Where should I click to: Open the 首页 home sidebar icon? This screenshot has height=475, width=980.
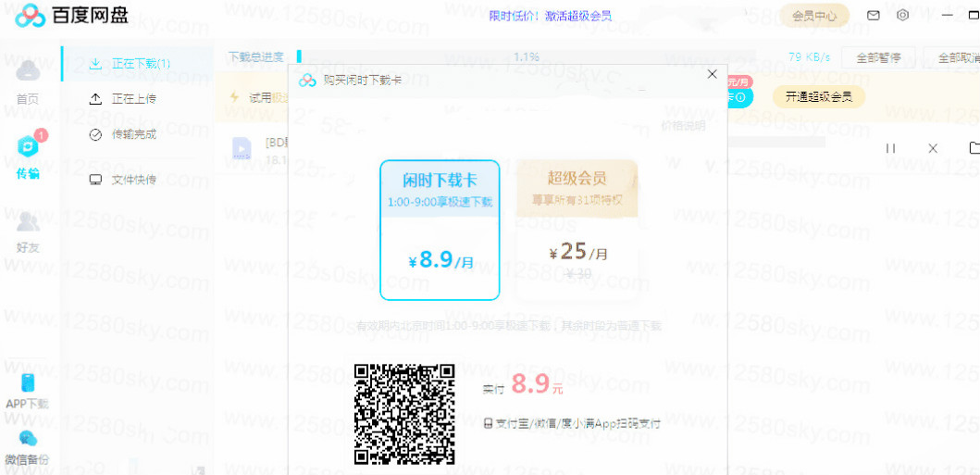tap(28, 72)
